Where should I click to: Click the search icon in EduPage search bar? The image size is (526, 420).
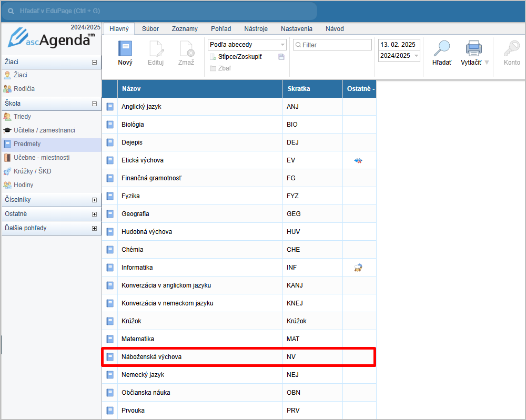(x=11, y=11)
